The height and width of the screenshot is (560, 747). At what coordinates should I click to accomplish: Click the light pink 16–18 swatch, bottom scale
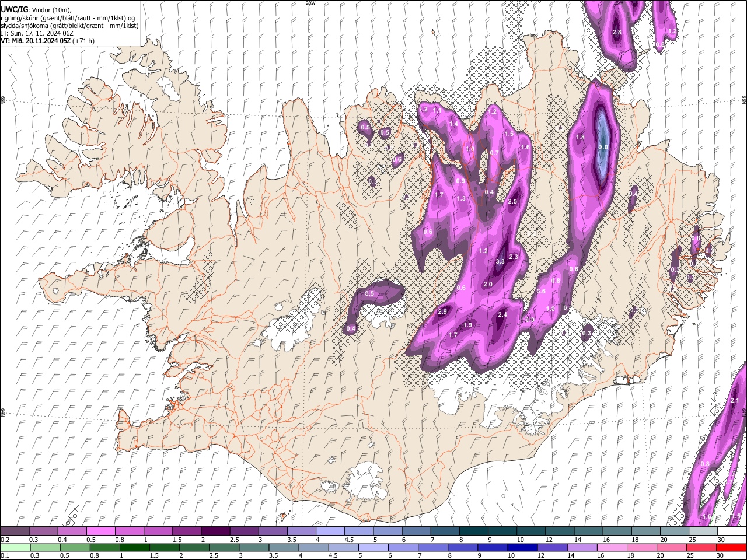pos(612,547)
